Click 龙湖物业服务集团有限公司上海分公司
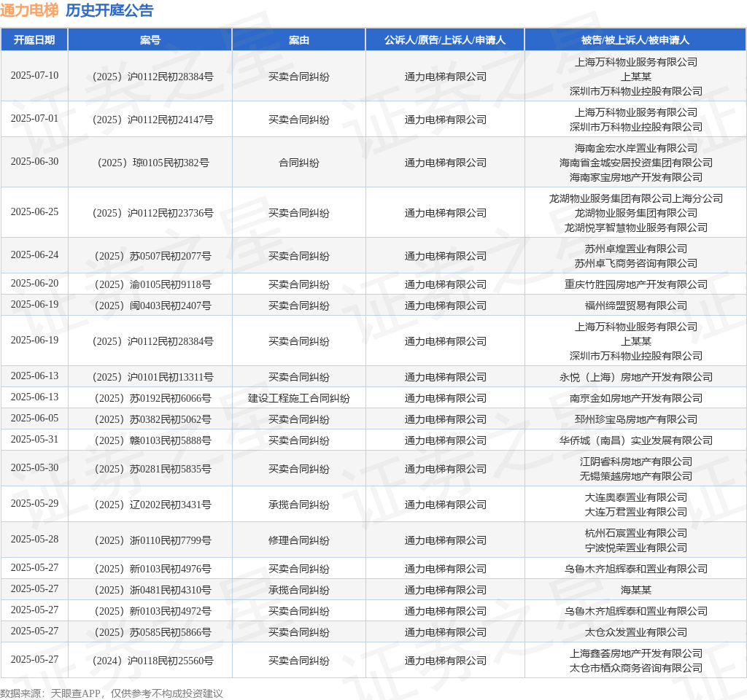Screen dimensions: 747x700 [635, 198]
